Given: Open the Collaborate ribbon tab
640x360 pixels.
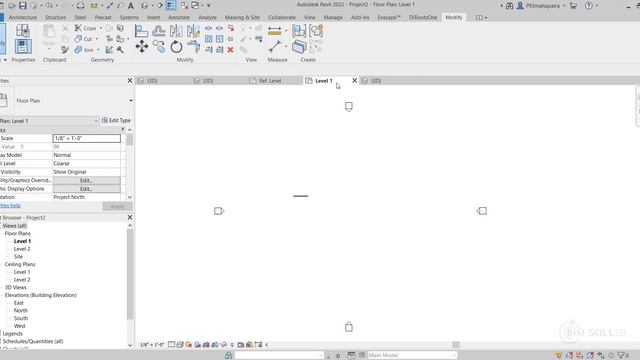Looking at the screenshot, I should tap(282, 18).
